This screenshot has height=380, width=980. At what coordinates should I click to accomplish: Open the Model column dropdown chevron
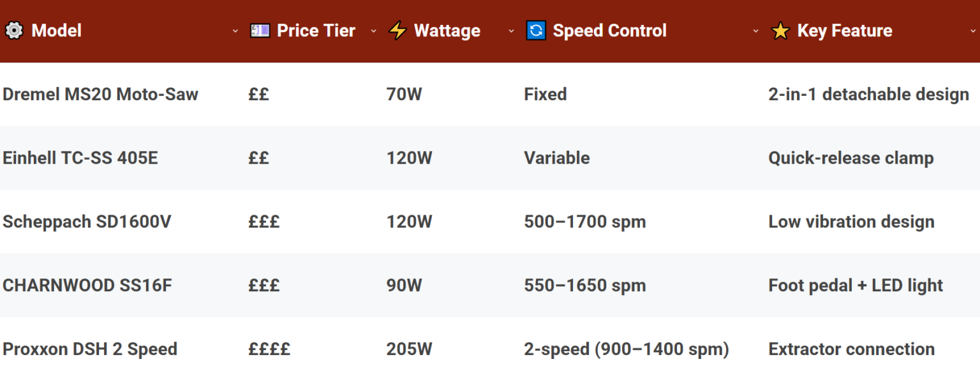coord(235,31)
